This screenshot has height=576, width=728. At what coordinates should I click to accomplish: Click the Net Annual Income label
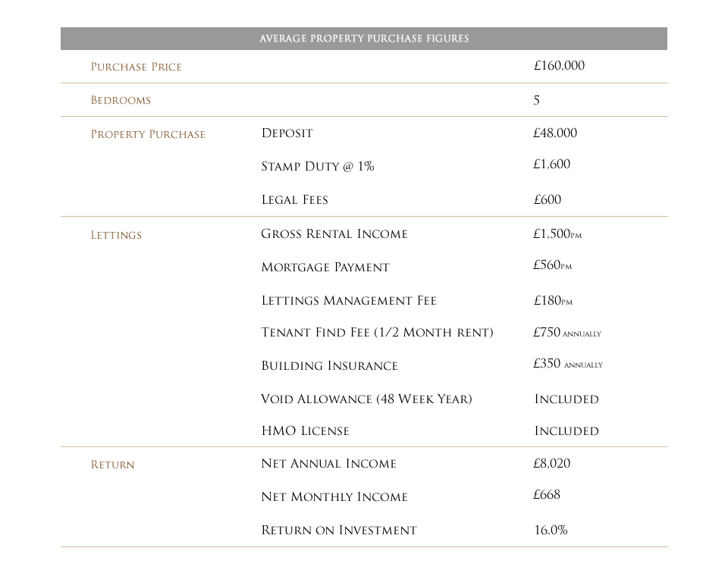328,464
